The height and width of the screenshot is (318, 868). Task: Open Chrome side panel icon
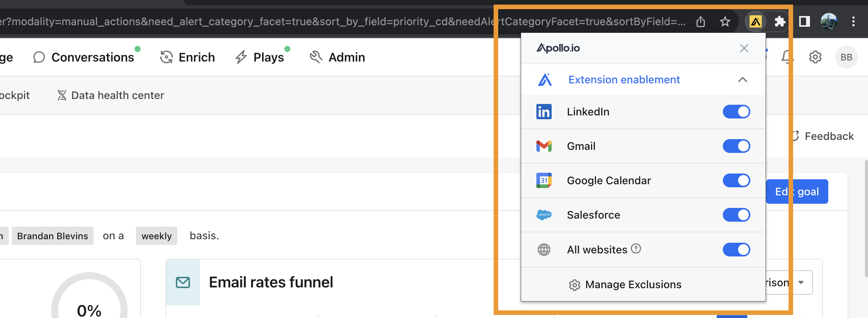(805, 21)
